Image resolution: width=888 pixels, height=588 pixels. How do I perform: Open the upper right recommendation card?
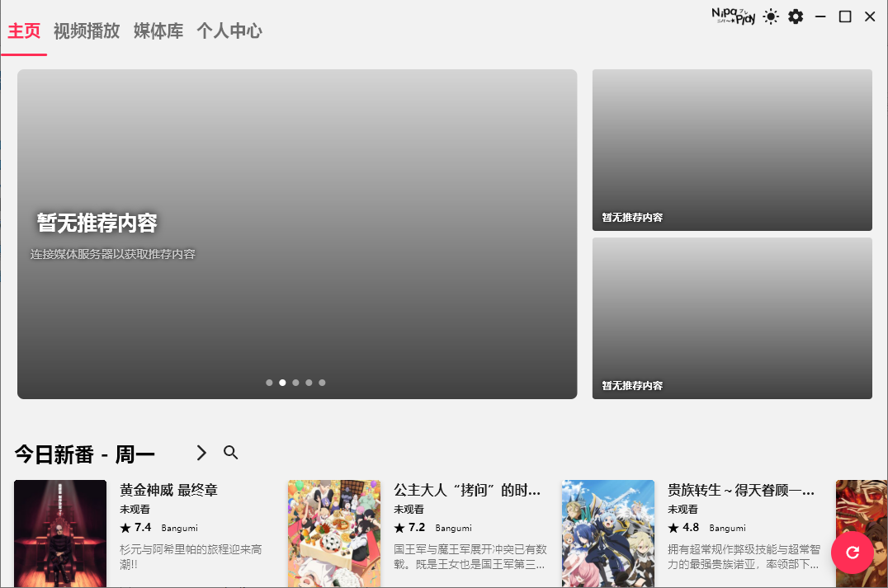click(732, 149)
